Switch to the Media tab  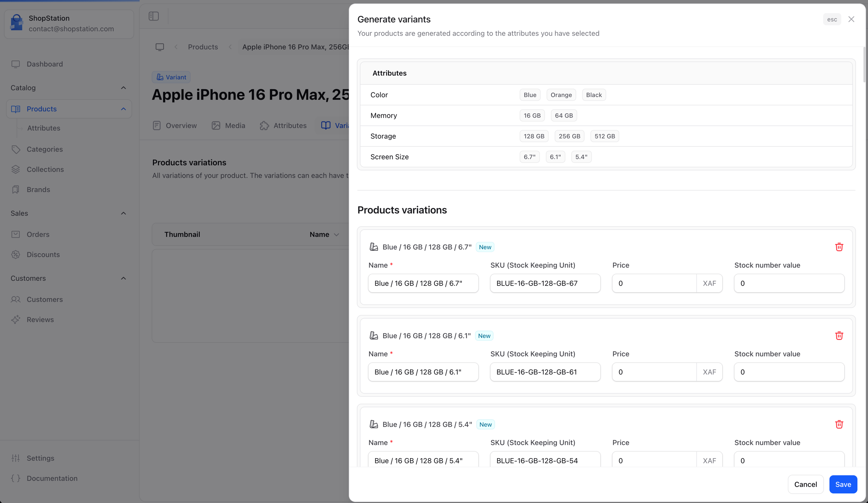coord(228,125)
